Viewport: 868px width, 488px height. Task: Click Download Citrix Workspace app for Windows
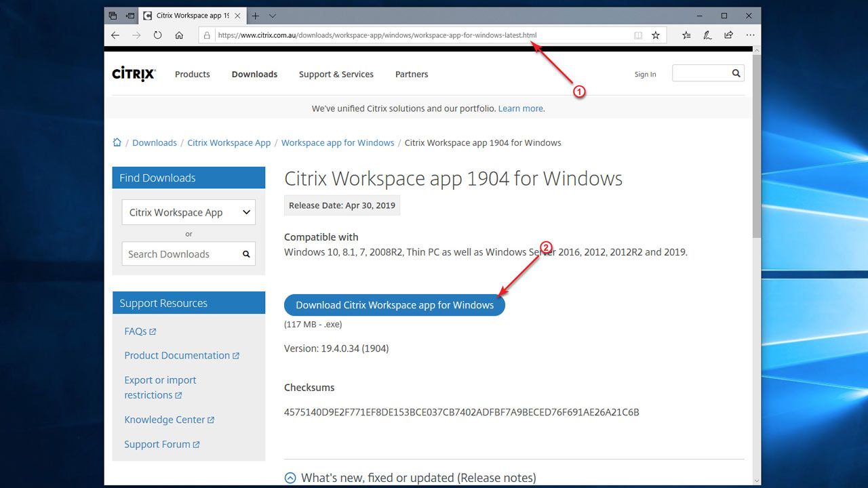[x=394, y=305]
